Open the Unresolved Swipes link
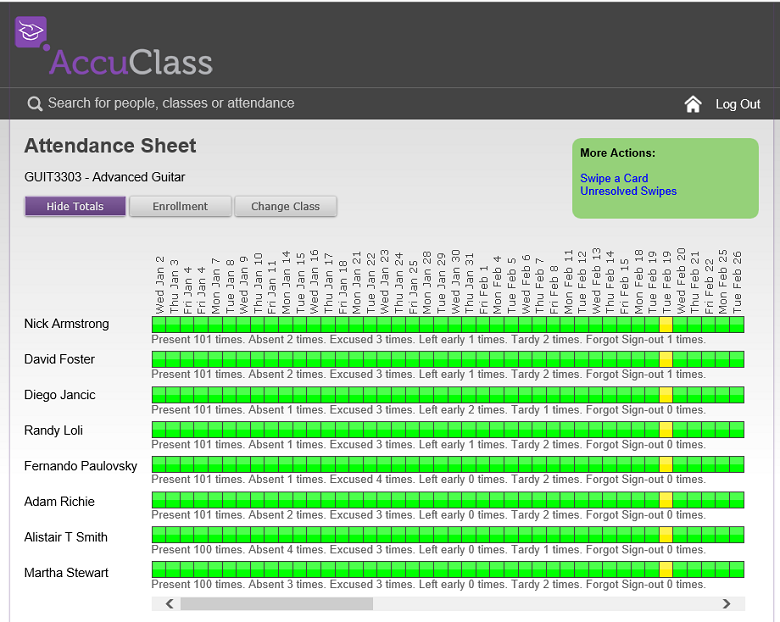Viewport: 780px width, 622px height. [x=628, y=191]
